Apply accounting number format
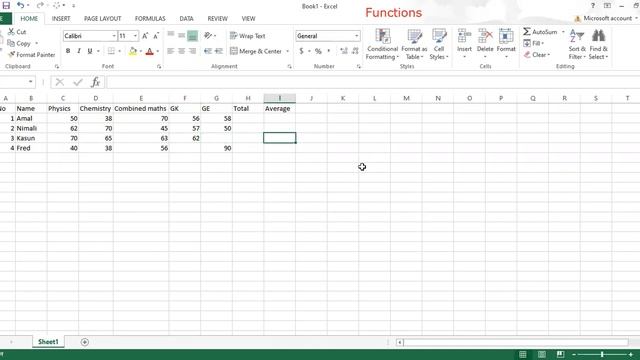 pos(301,51)
